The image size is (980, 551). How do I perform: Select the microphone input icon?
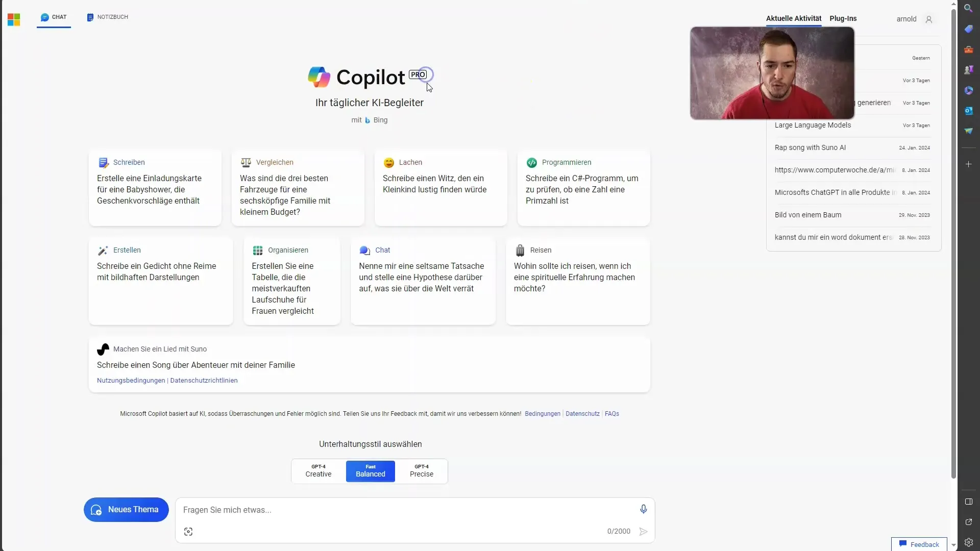[x=644, y=509]
